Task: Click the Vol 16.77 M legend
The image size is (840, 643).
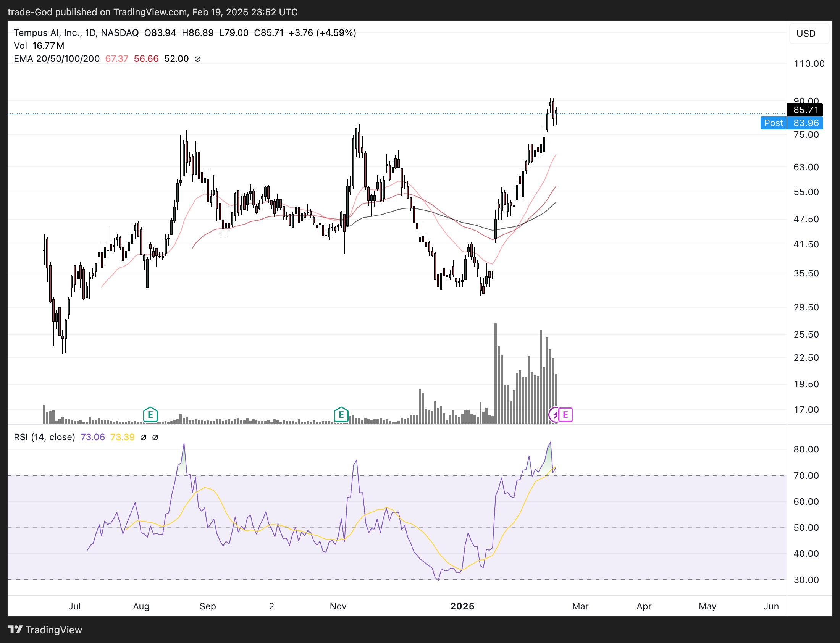Action: point(39,46)
